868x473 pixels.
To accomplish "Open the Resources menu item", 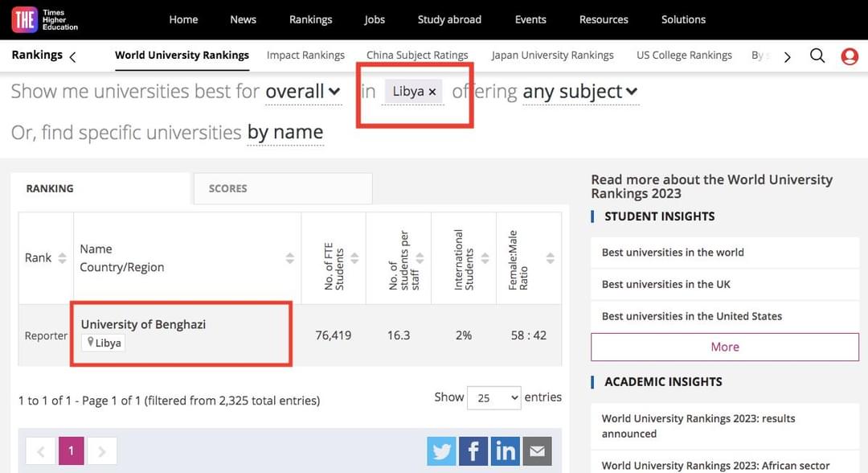I will pos(604,19).
